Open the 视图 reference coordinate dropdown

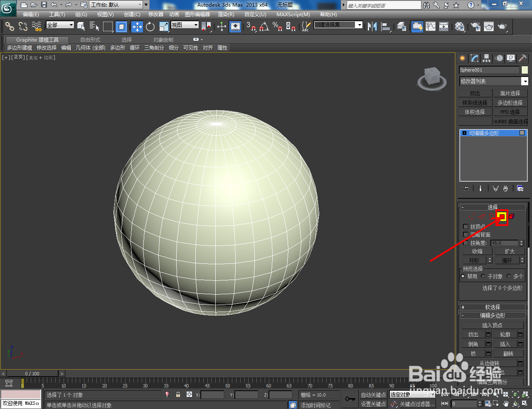[185, 25]
